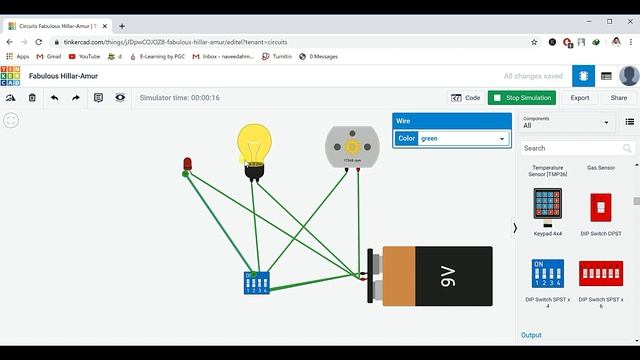The image size is (640, 360).
Task: Click the Share button
Action: point(619,98)
